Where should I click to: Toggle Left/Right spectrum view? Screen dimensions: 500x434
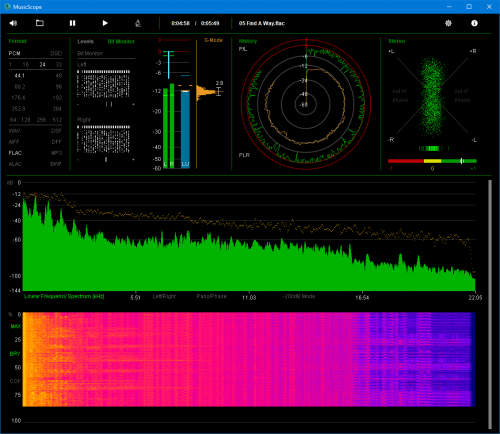click(x=164, y=296)
